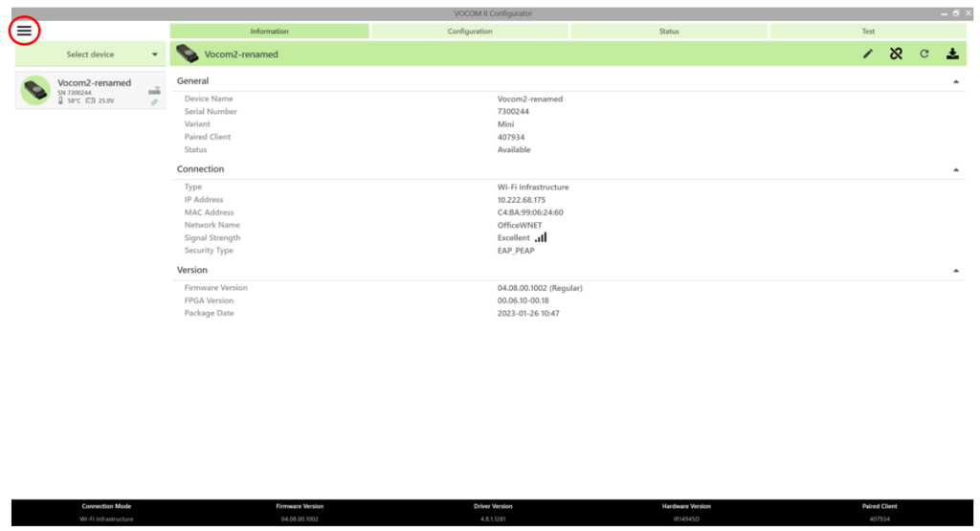Open the Configuration tab

click(x=469, y=31)
